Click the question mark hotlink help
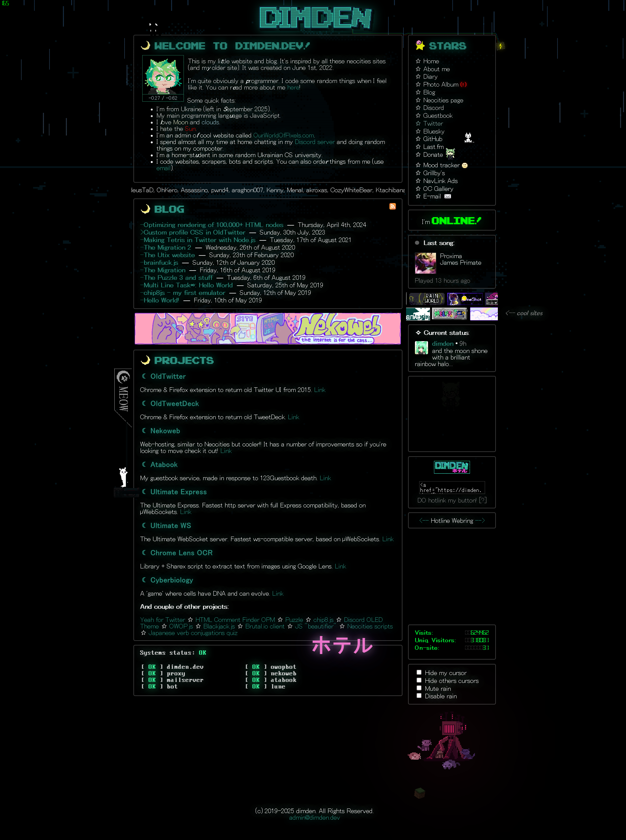Viewport: 626px width, 840px height. pyautogui.click(x=482, y=500)
